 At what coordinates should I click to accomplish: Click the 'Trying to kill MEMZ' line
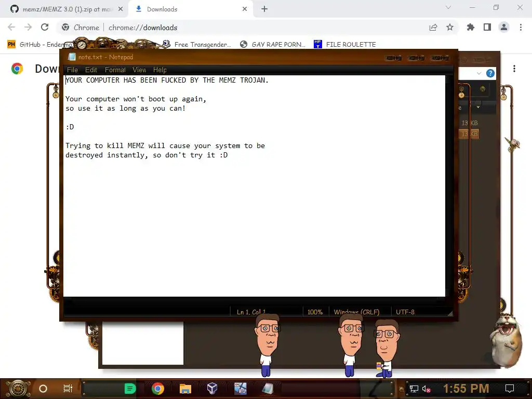coord(165,146)
